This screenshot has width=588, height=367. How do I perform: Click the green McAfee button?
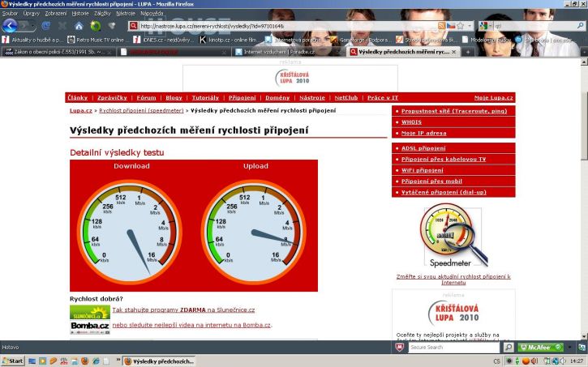(540, 348)
